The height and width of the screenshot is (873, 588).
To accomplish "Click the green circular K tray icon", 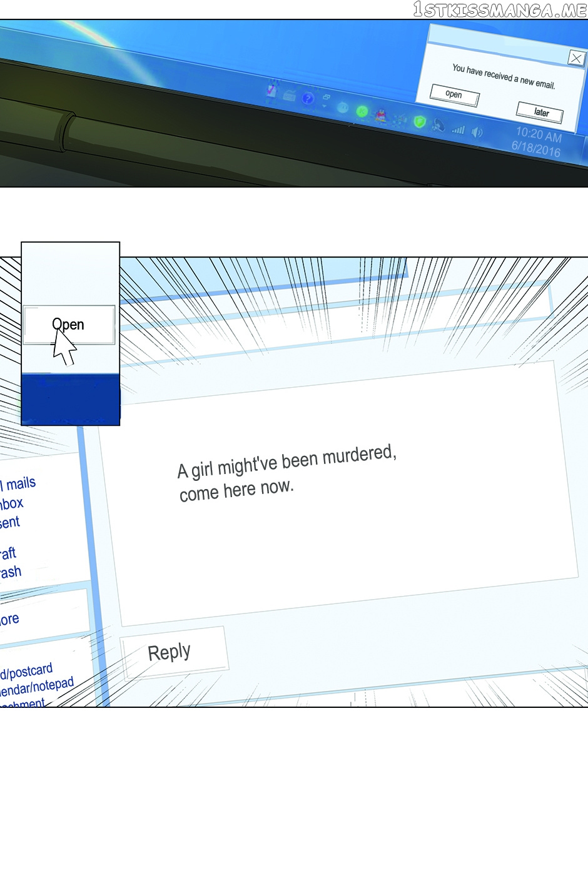I will point(362,111).
